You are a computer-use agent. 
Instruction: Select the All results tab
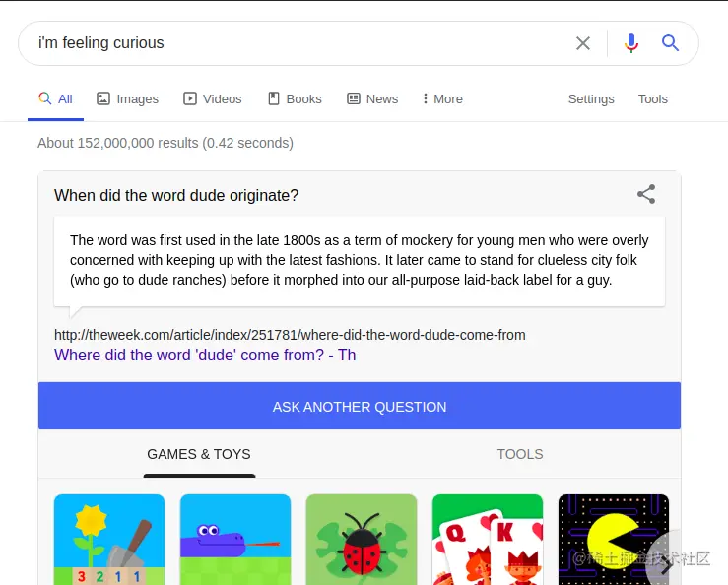[56, 98]
